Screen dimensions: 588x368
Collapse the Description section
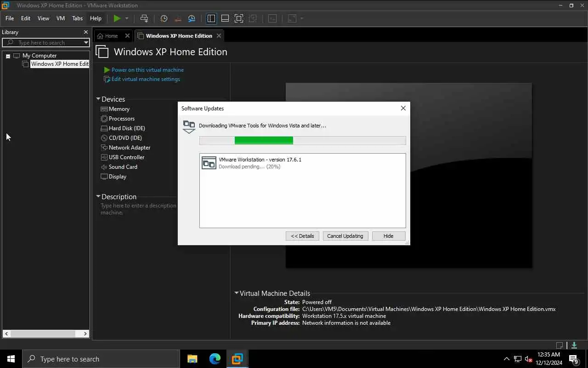coord(98,196)
